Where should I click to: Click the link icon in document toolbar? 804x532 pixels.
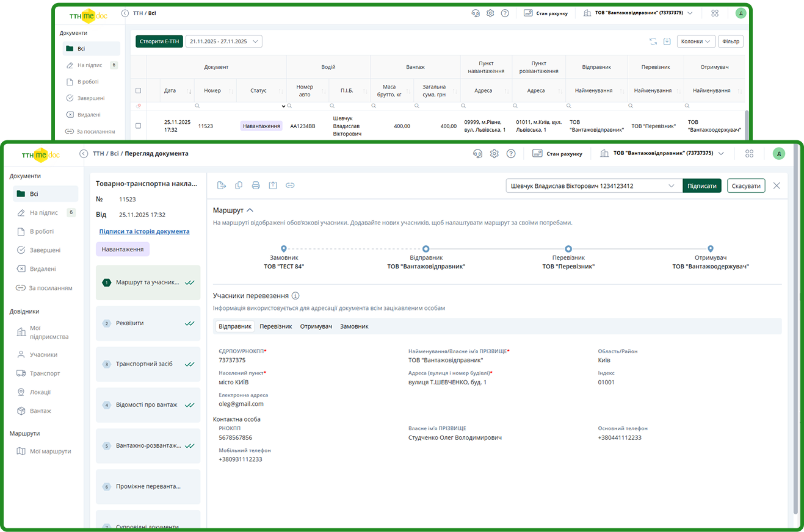point(291,185)
